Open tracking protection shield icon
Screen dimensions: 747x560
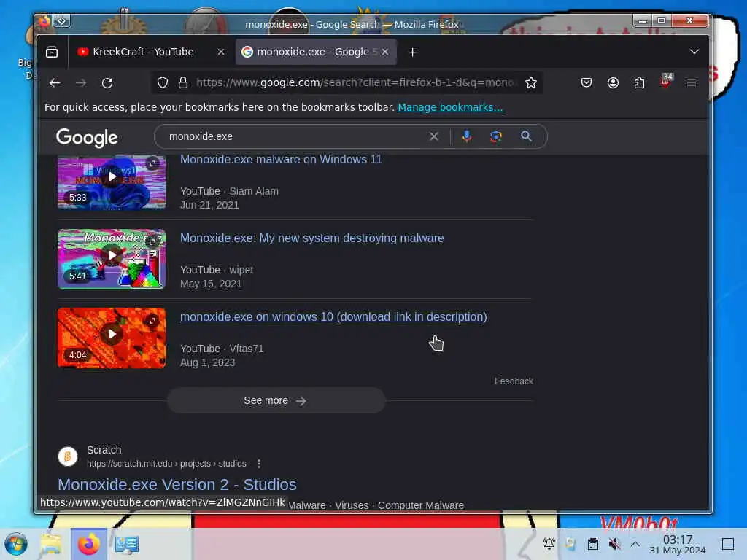click(x=163, y=83)
